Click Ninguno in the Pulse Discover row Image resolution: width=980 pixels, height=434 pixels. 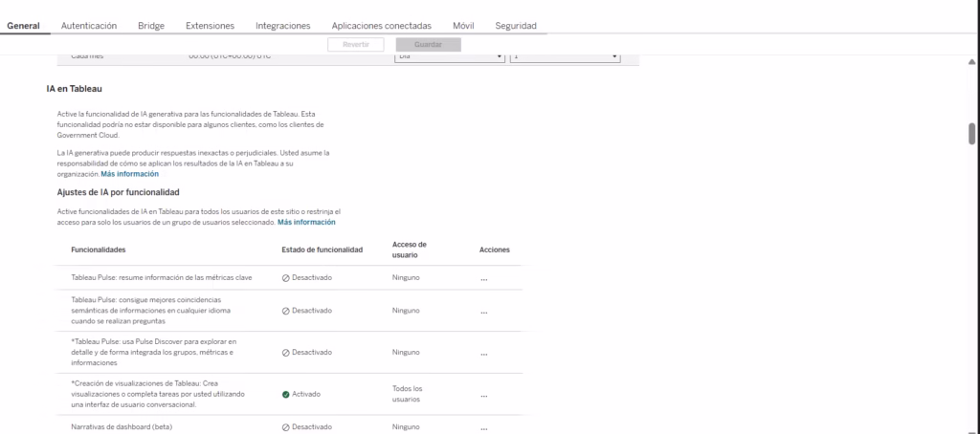406,352
